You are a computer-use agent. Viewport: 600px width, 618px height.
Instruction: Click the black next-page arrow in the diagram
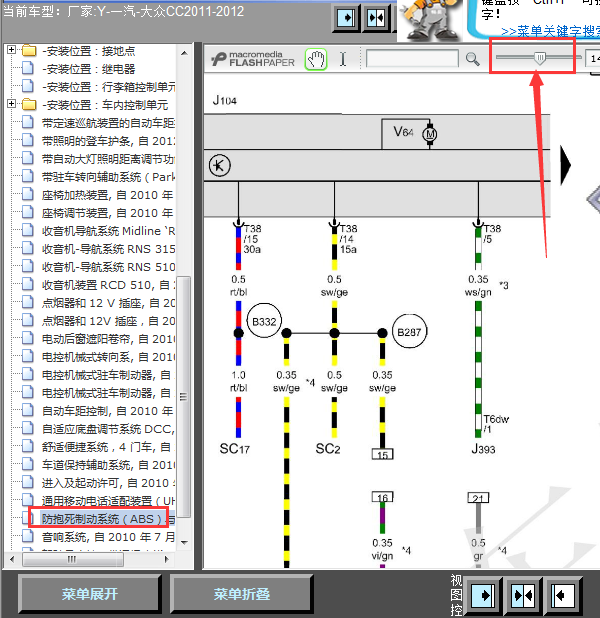pos(566,165)
